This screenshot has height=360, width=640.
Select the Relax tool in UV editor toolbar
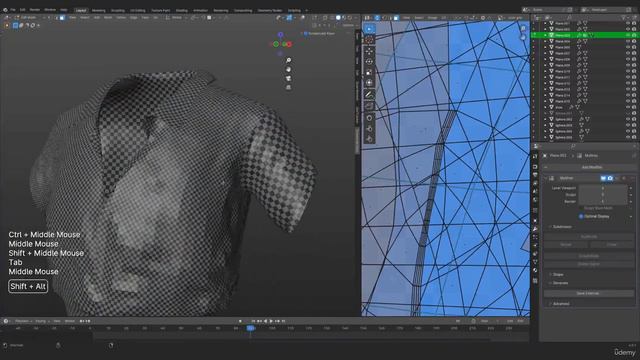click(x=369, y=129)
